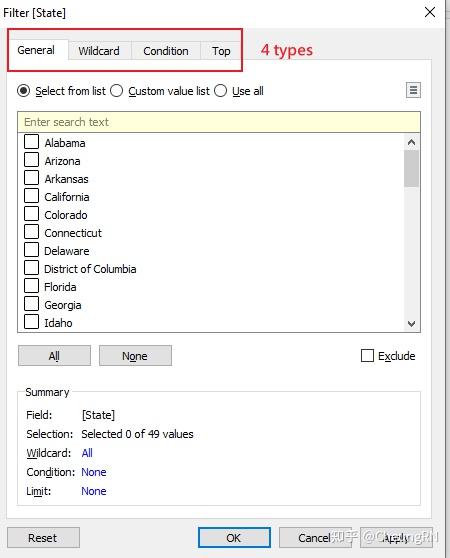Confirm with the OK button
This screenshot has height=558, width=450.
(234, 537)
